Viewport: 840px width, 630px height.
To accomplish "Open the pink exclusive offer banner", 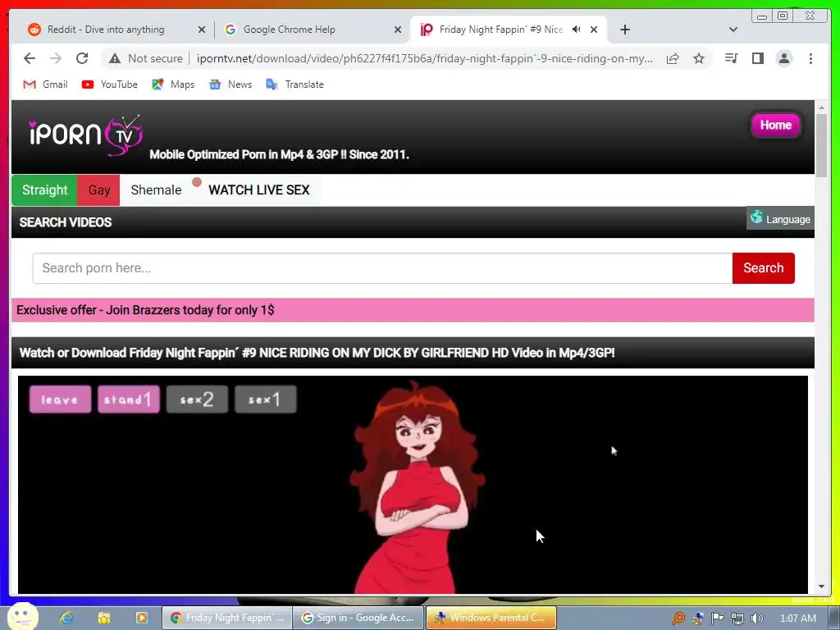I will tap(413, 310).
